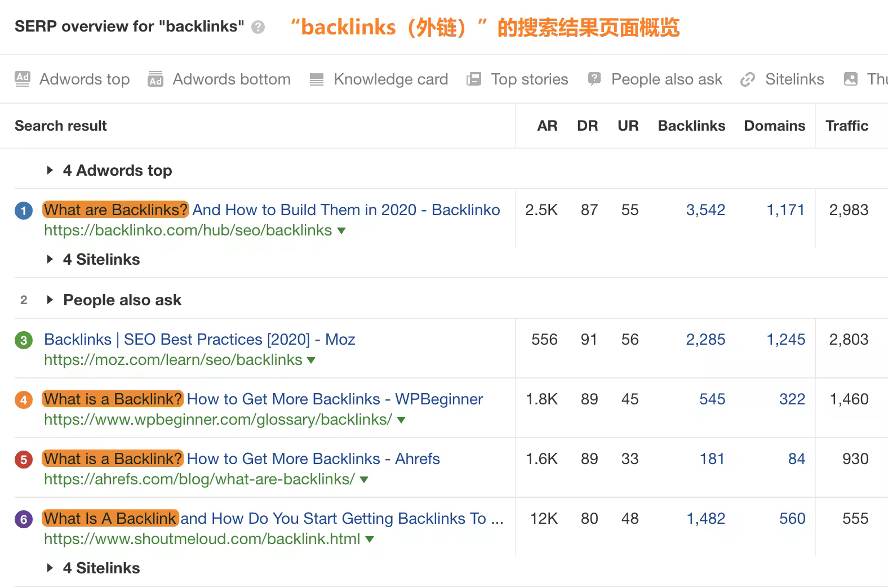Viewport: 888px width, 588px height.
Task: Click the Traffic column header
Action: [847, 126]
